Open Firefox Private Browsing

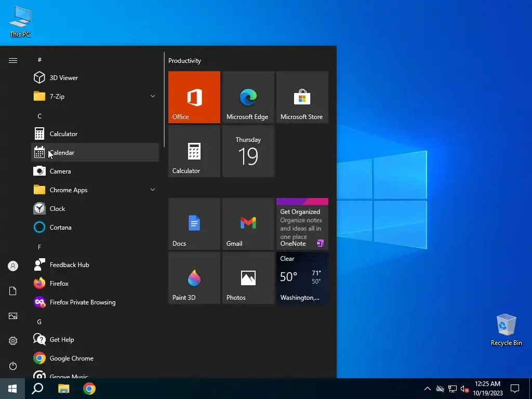95,302
